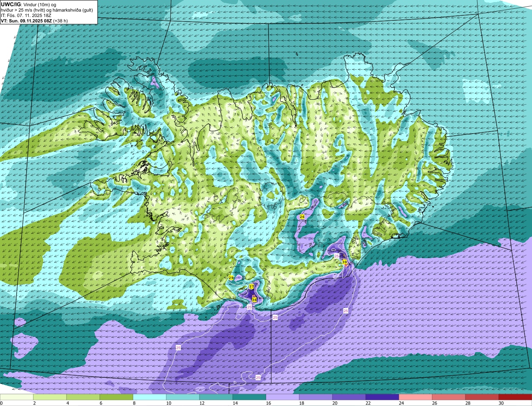532x406 pixels.
Task: Pick the teal 12–14 m/s legend swatch
Action: (x=216, y=397)
